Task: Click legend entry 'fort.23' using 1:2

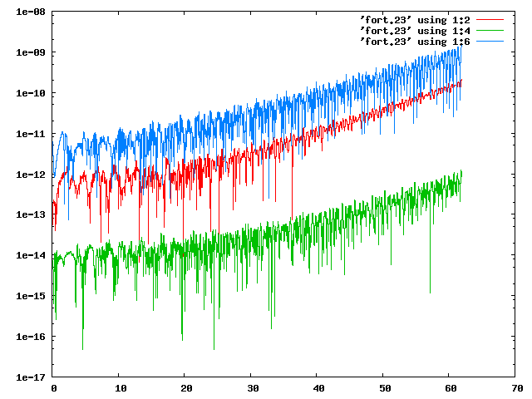Action: [416, 20]
